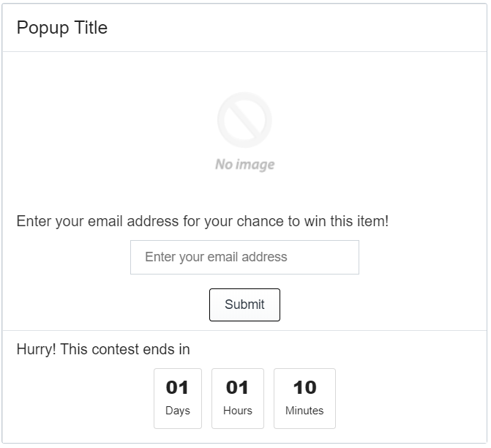
Task: Click the Popup Title heading
Action: click(x=62, y=28)
